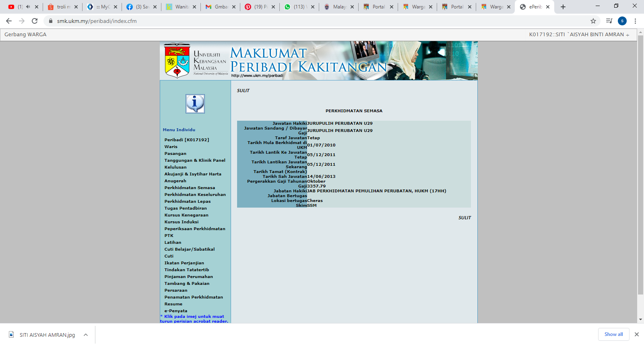
Task: Expand options for SITI AISYAH AMRAN.jpg download
Action: (86, 335)
